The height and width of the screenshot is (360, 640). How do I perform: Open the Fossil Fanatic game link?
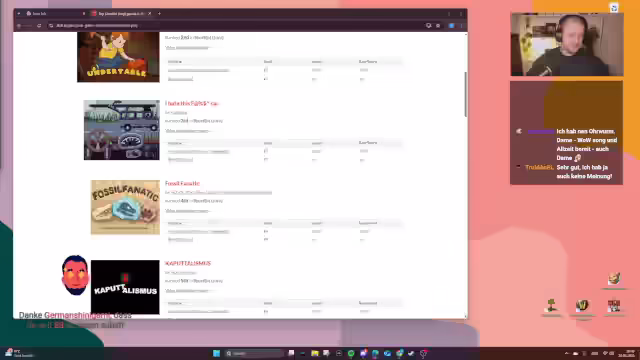[182, 183]
